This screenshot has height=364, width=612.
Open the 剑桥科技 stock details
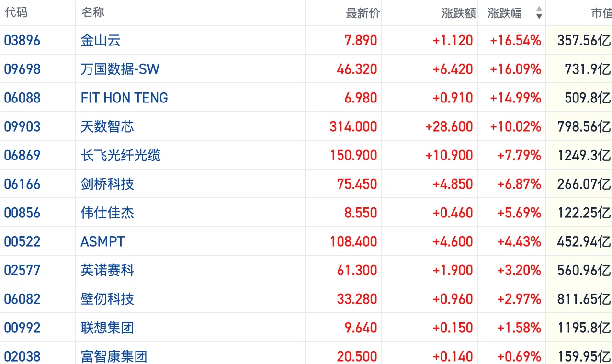[107, 184]
